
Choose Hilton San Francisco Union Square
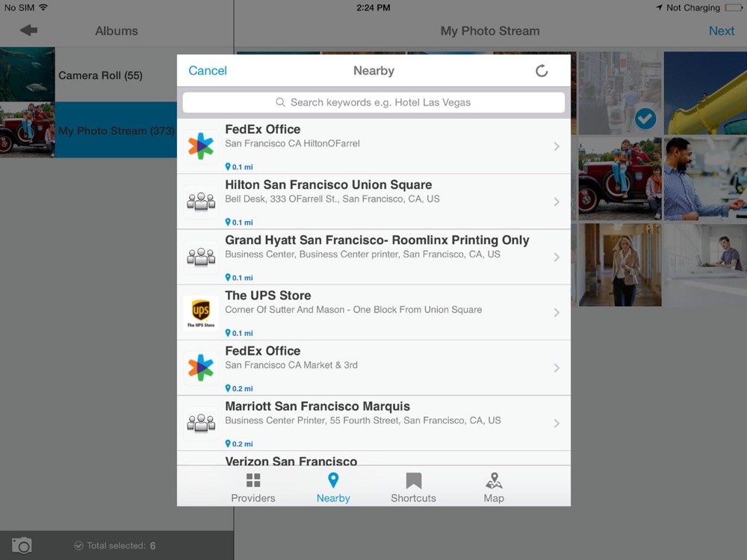373,202
